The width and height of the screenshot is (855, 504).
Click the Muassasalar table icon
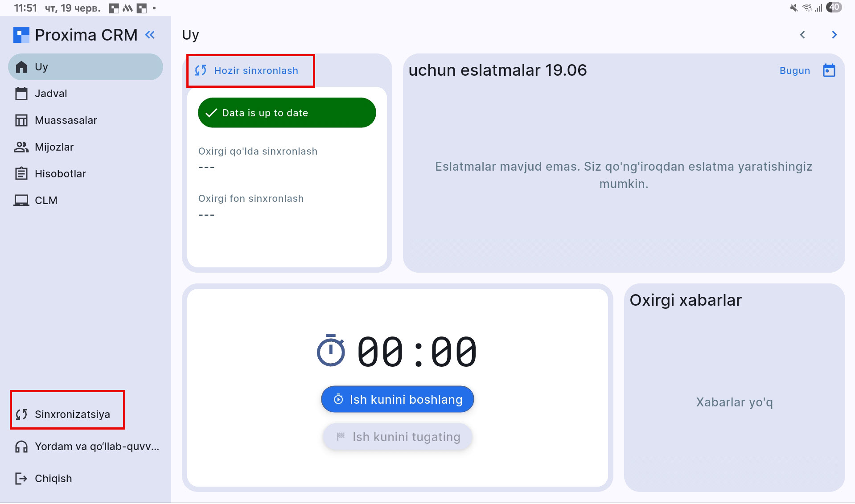[21, 120]
